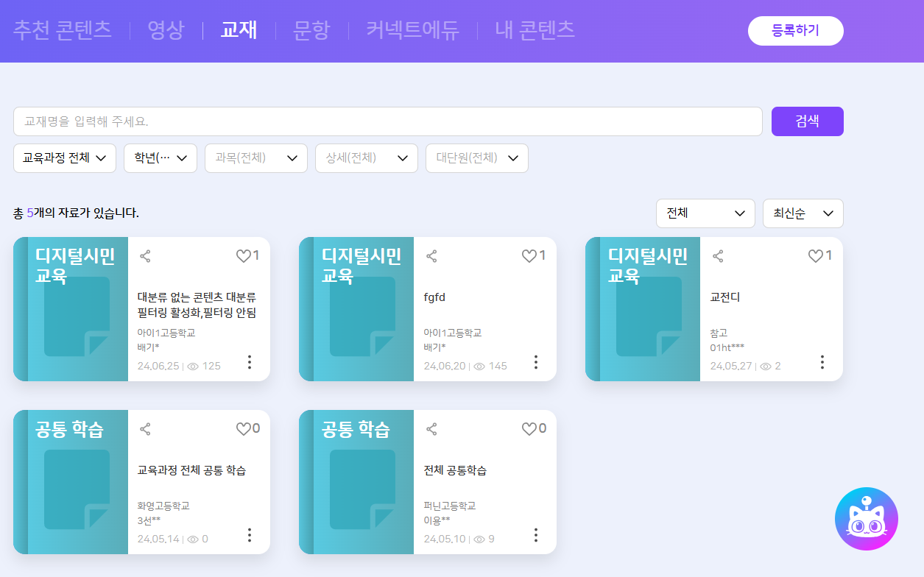This screenshot has width=924, height=577.
Task: Share the 'fgfd' textbook card
Action: click(431, 256)
